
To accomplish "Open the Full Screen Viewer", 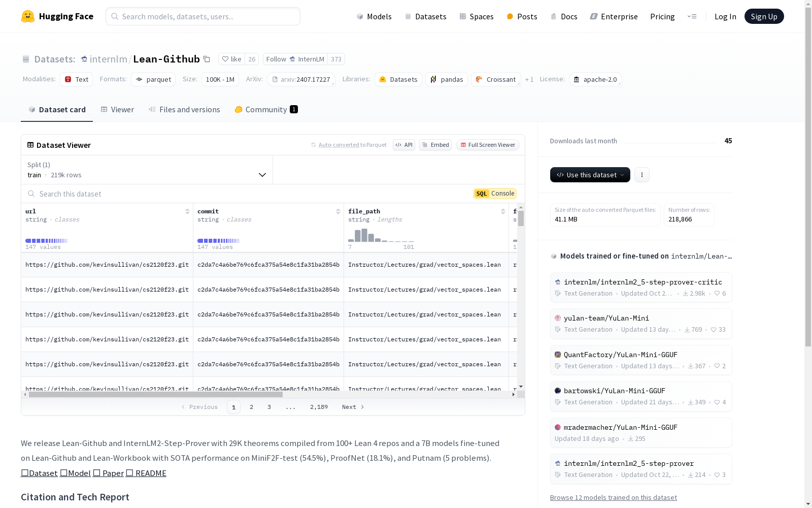I will click(487, 145).
